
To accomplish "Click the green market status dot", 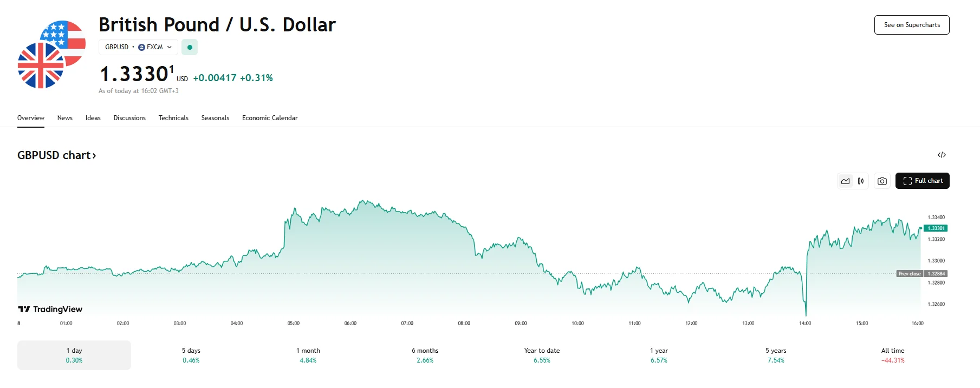I will coord(190,48).
